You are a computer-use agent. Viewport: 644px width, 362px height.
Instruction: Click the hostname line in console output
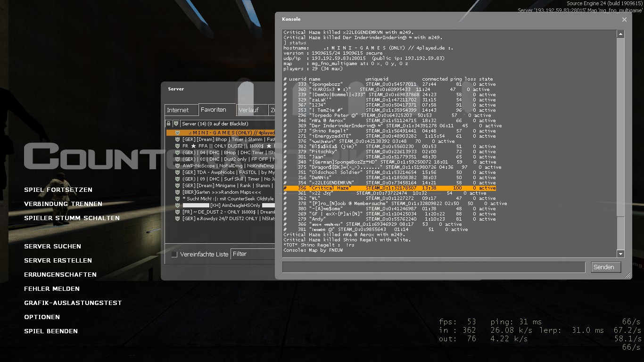pyautogui.click(x=368, y=48)
